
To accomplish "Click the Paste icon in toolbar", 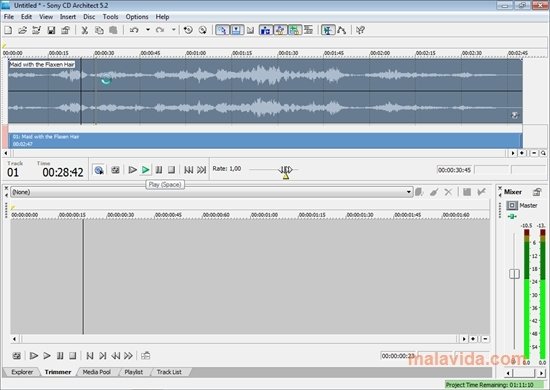I will coord(113,31).
